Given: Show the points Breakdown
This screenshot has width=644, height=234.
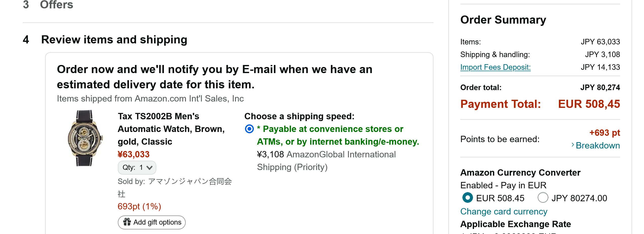Looking at the screenshot, I should [598, 145].
